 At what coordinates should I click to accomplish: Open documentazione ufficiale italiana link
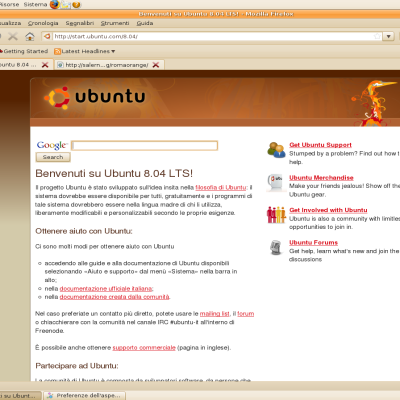pyautogui.click(x=106, y=289)
